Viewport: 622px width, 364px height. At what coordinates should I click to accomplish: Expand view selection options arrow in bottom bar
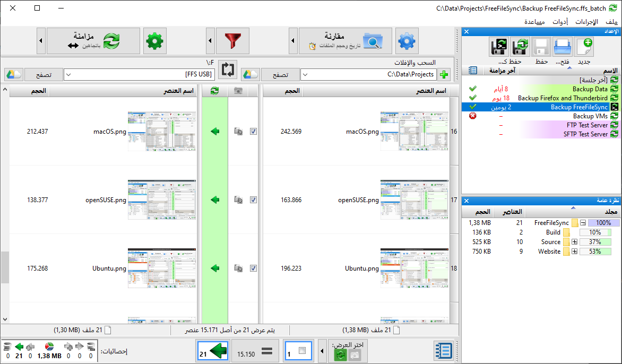point(322,351)
